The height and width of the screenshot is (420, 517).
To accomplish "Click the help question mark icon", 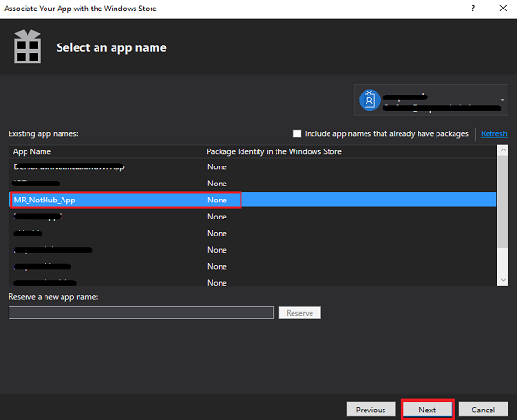I will 473,9.
